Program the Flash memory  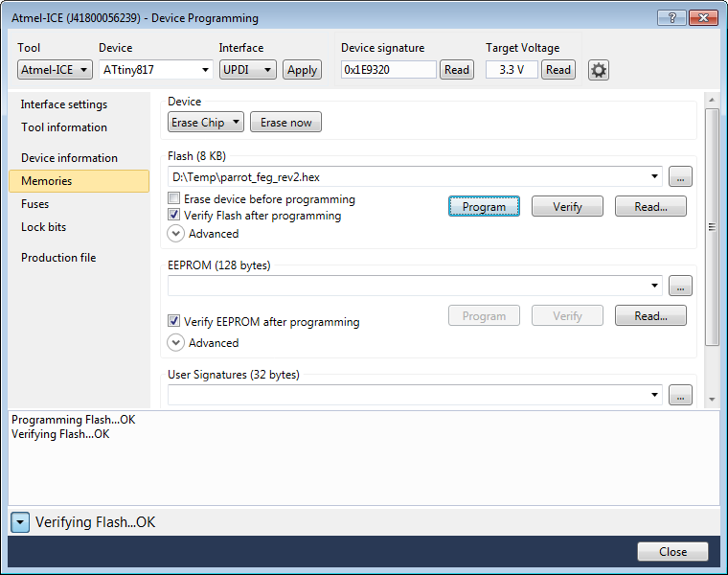click(x=484, y=207)
